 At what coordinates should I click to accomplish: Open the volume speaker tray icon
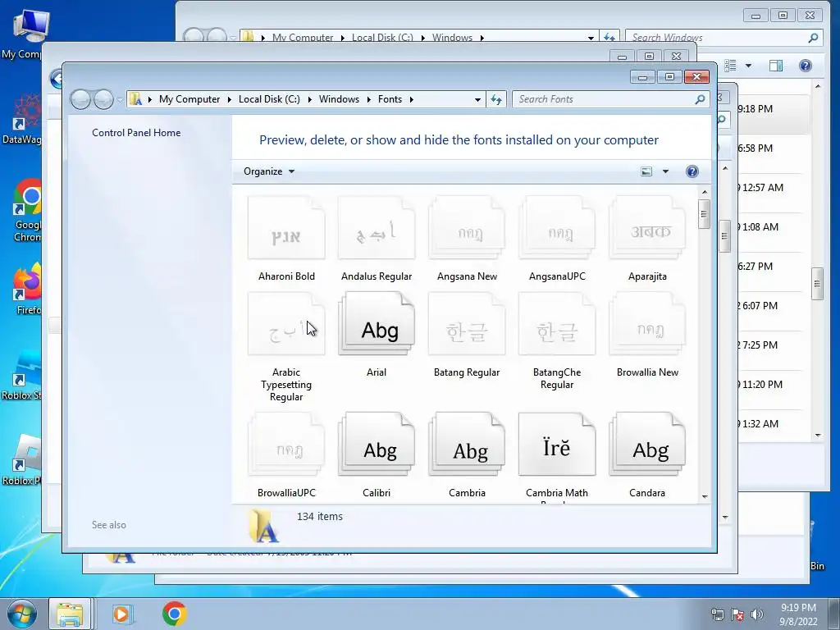[756, 614]
